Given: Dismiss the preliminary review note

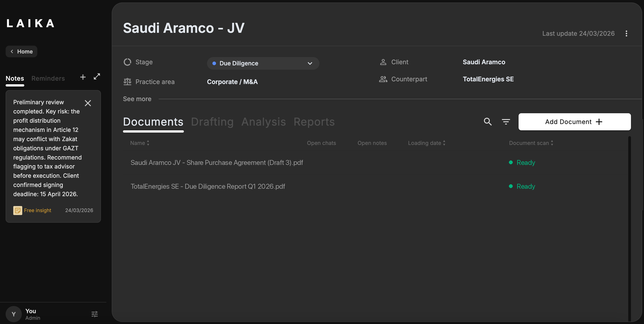Looking at the screenshot, I should point(88,103).
